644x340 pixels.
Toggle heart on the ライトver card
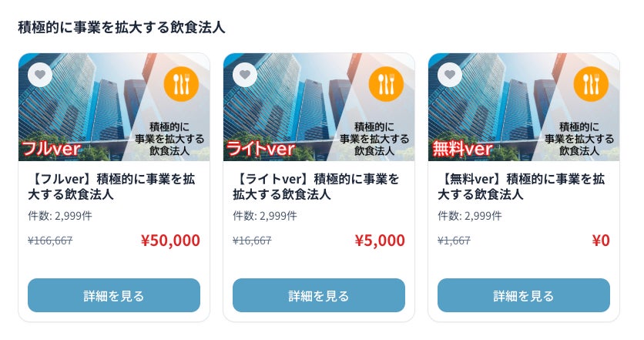click(x=245, y=75)
